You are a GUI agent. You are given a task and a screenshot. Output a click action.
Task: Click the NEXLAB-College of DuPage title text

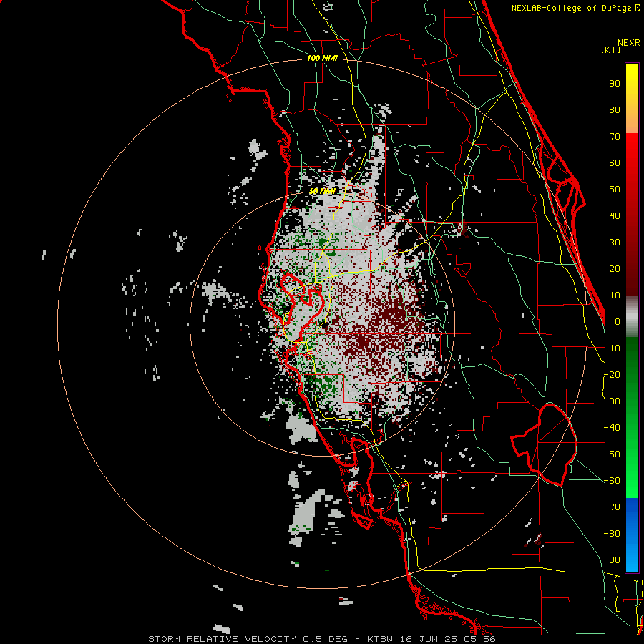(x=572, y=8)
